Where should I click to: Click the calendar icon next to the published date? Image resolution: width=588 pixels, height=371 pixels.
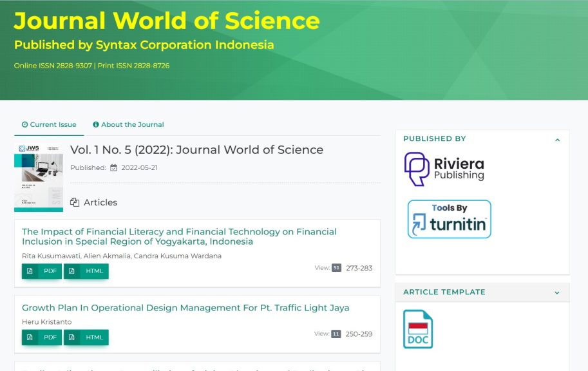click(x=115, y=167)
